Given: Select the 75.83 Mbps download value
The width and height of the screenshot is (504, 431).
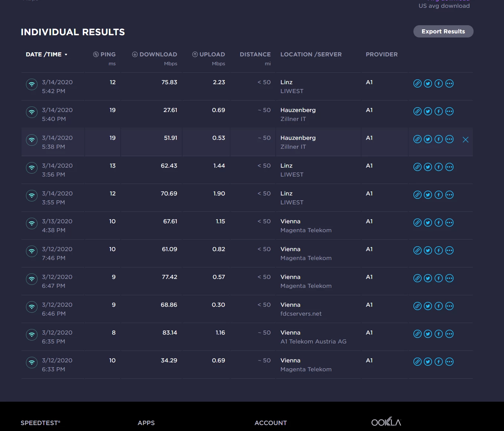Looking at the screenshot, I should click(x=169, y=82).
